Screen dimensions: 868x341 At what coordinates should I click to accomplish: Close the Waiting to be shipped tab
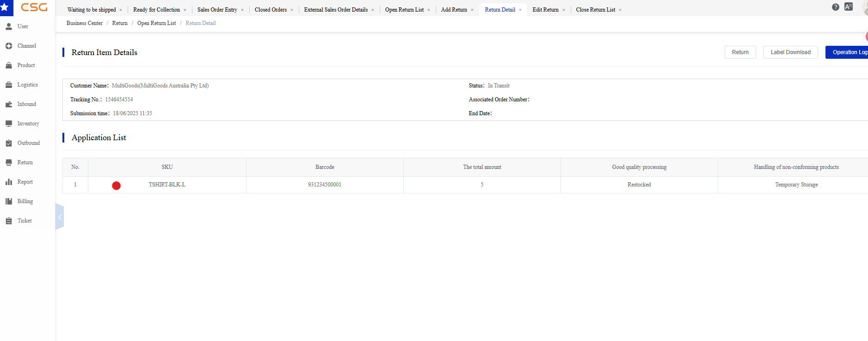[121, 10]
